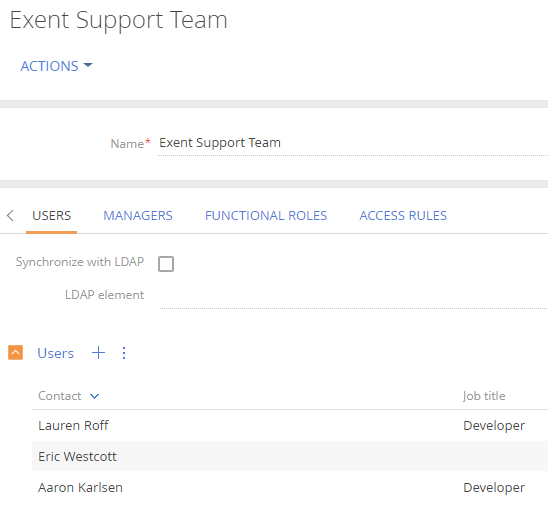Select the USERS tab

click(x=52, y=216)
